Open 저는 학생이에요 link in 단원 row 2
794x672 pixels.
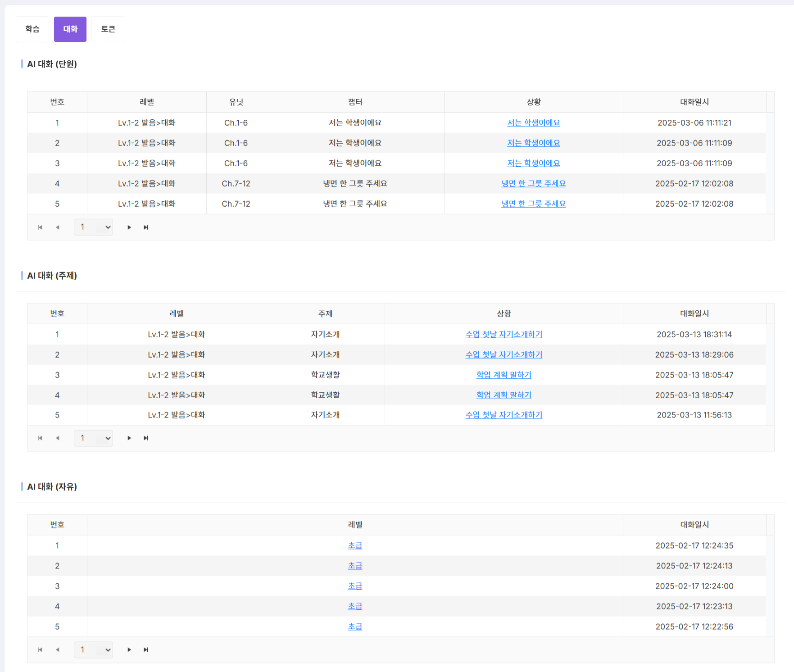coord(534,143)
